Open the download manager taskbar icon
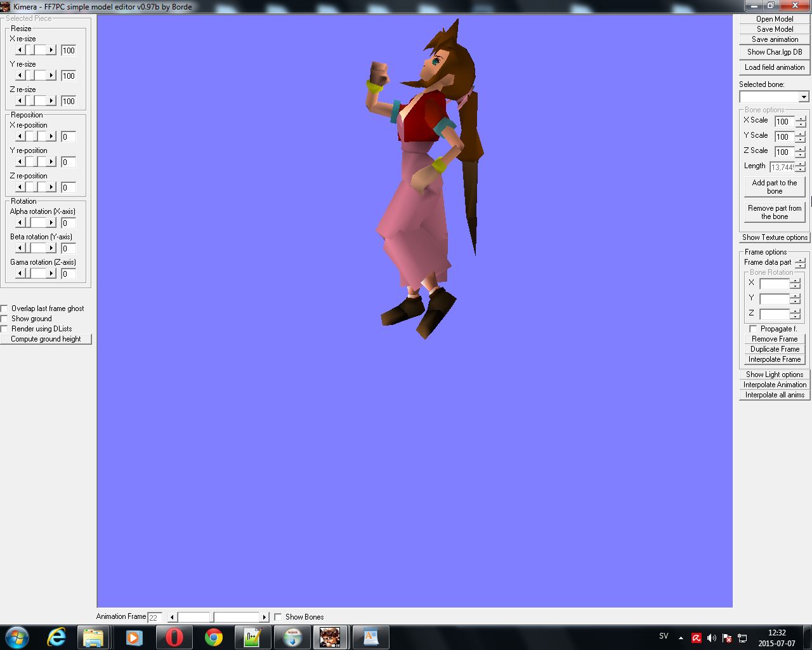Screen dimensions: 812x650 point(292,637)
